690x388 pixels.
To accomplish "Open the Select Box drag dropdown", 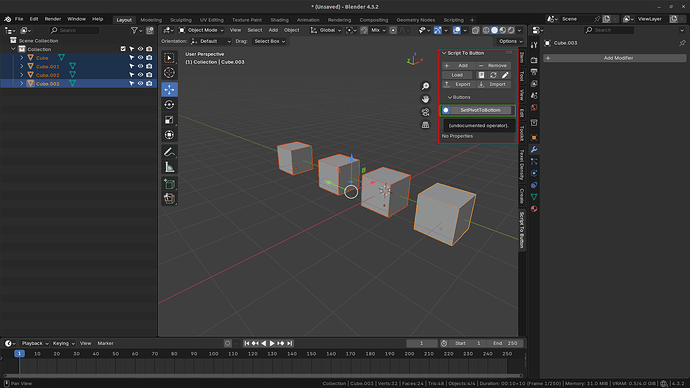I will (x=269, y=41).
